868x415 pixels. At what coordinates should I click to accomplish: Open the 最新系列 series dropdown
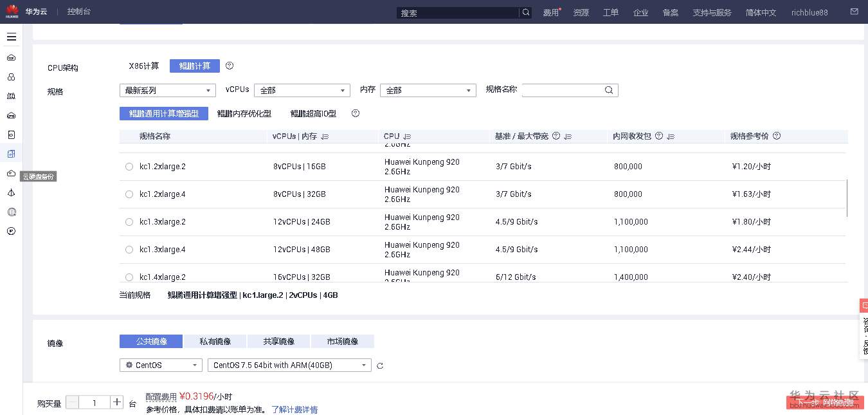pyautogui.click(x=167, y=91)
